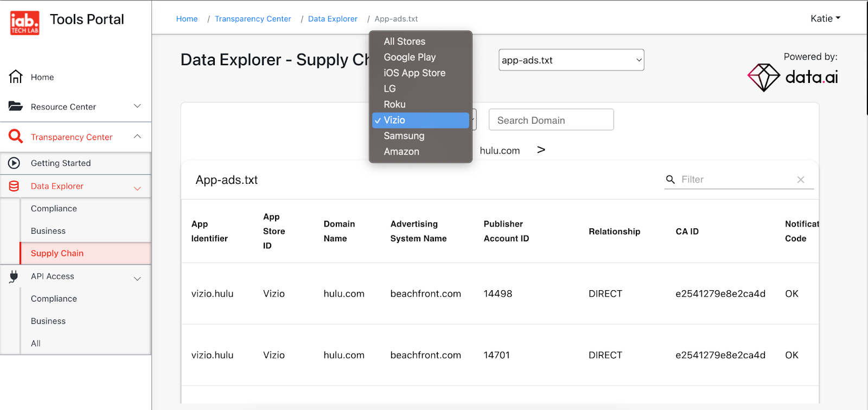Open Data Explorer breadcrumb link
Image resolution: width=868 pixels, height=410 pixels.
[333, 18]
